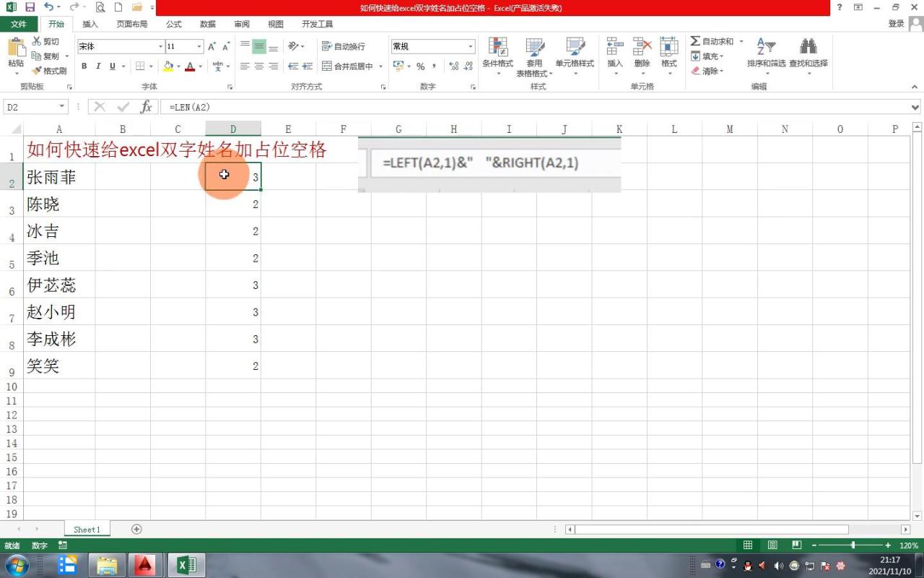Add a new sheet with plus button
The image size is (924, 578).
(x=136, y=529)
